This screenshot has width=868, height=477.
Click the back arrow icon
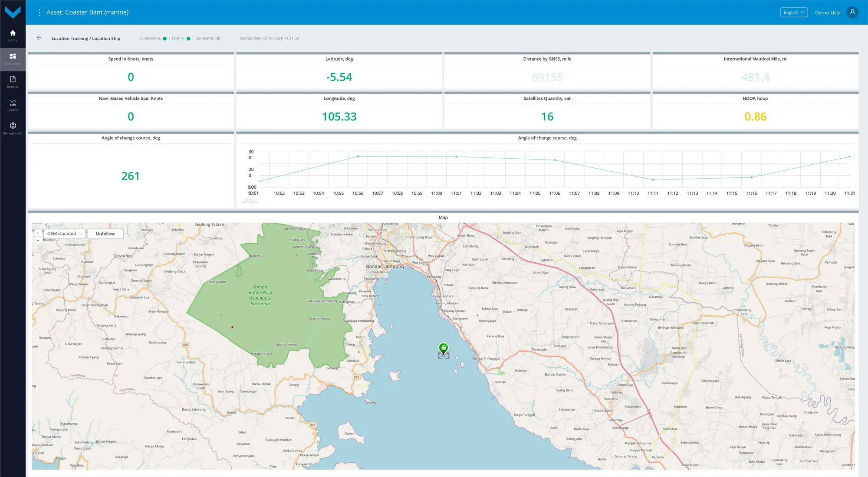click(x=39, y=38)
